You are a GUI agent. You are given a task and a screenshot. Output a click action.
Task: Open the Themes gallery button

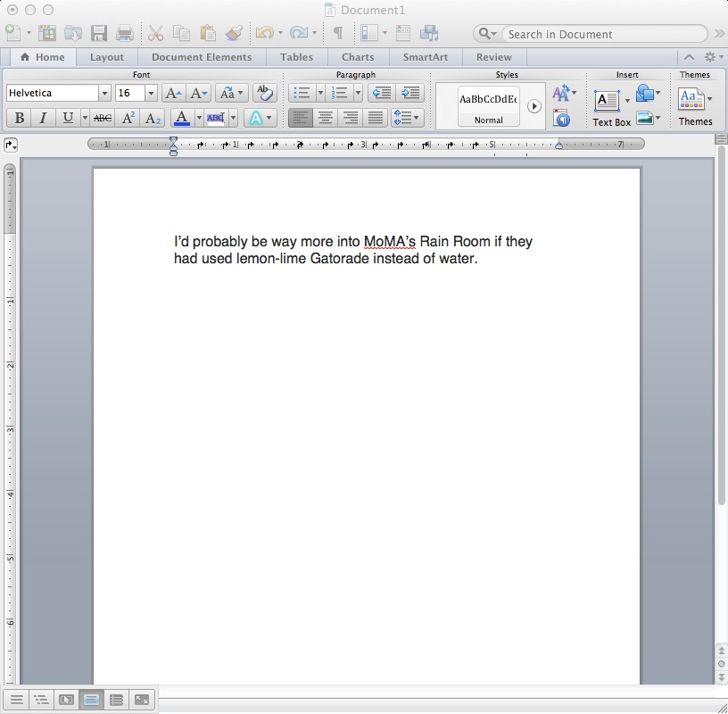coord(695,107)
